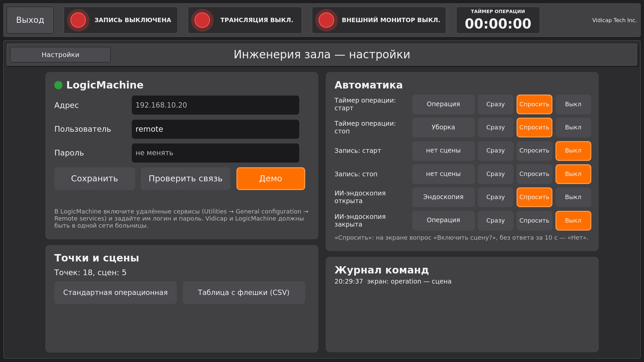Screen dimensions: 644x362
Task: Click the Инженерия зала — настройки title
Action: click(322, 55)
